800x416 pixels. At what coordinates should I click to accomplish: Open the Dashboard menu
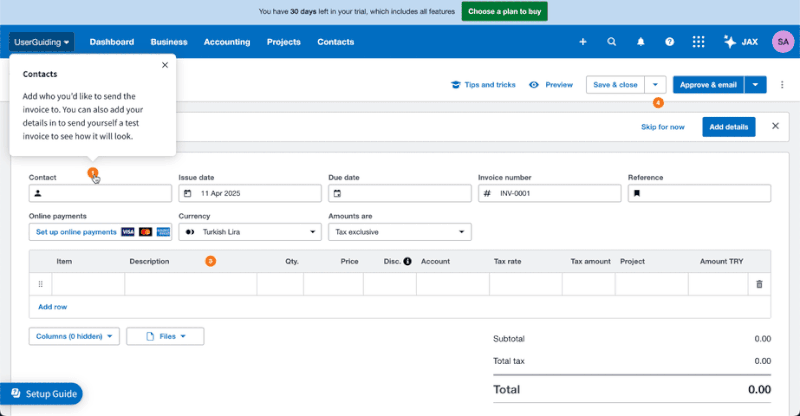112,42
